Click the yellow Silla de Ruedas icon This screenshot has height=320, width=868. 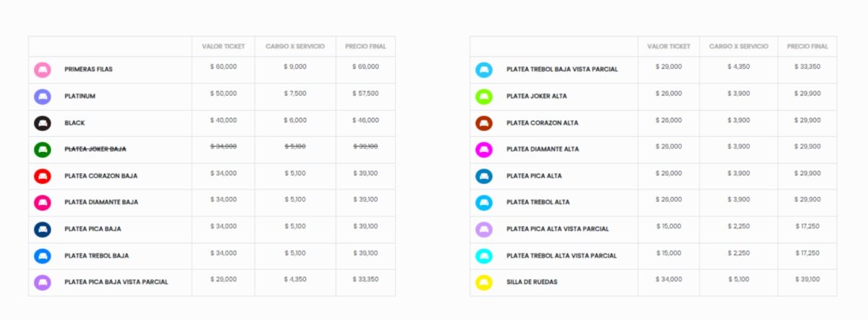tap(484, 282)
